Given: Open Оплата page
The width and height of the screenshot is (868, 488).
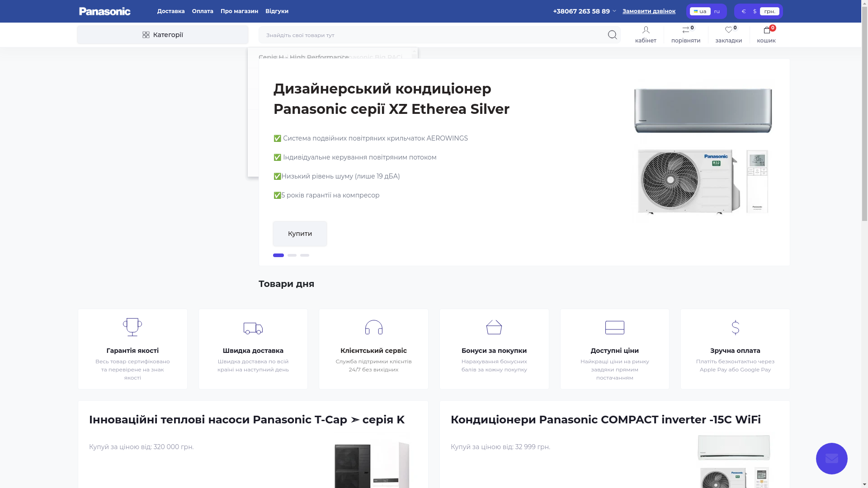Looking at the screenshot, I should tap(203, 11).
